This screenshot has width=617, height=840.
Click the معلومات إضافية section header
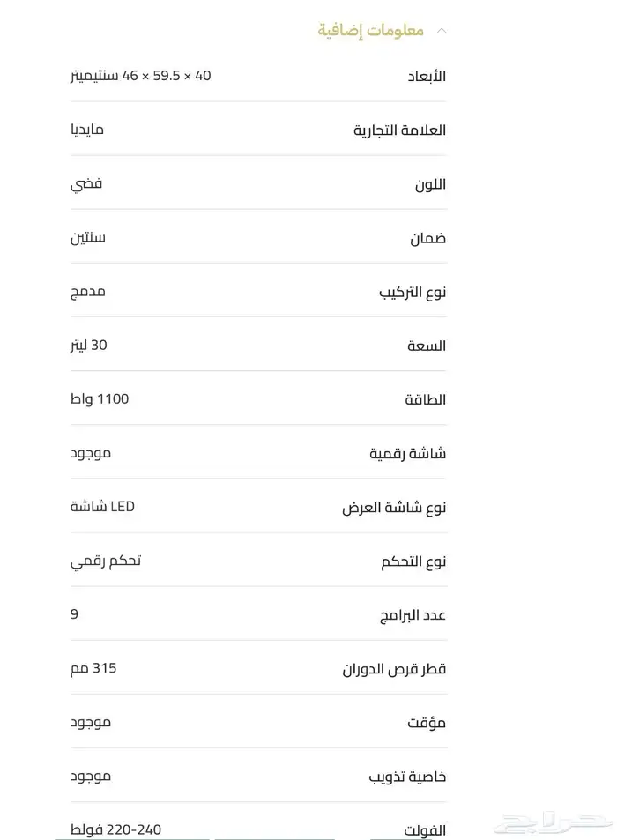click(370, 31)
